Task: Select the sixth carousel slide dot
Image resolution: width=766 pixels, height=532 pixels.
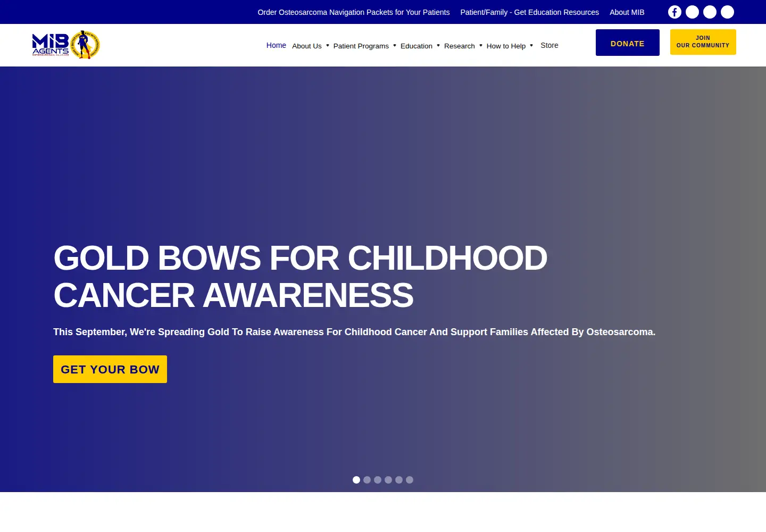Action: 410,480
